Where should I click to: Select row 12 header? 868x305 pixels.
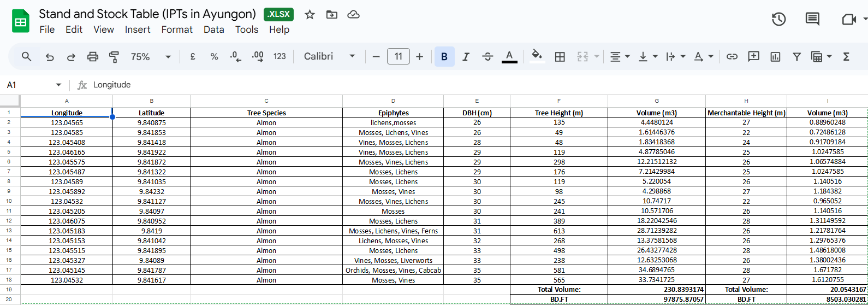9,221
